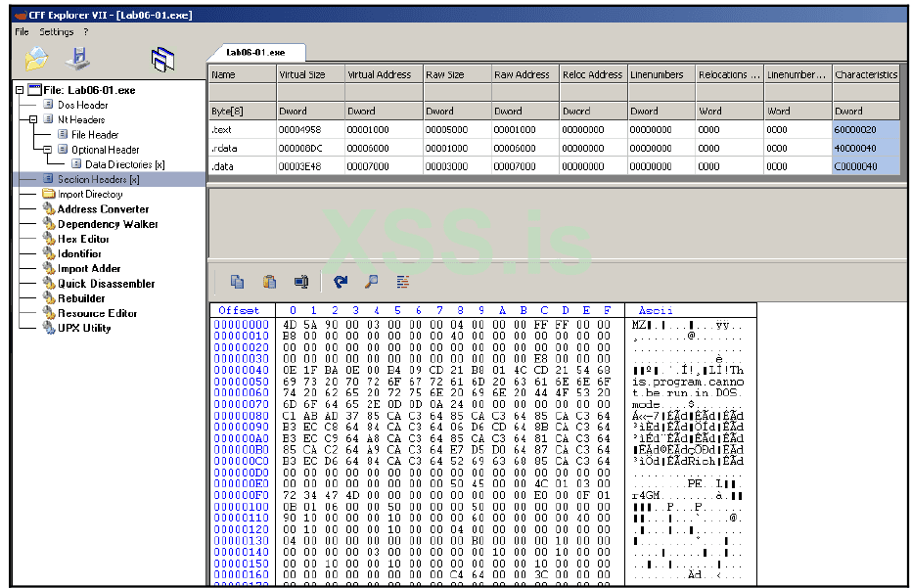
Task: Select Import Directory in the tree
Action: click(x=89, y=194)
